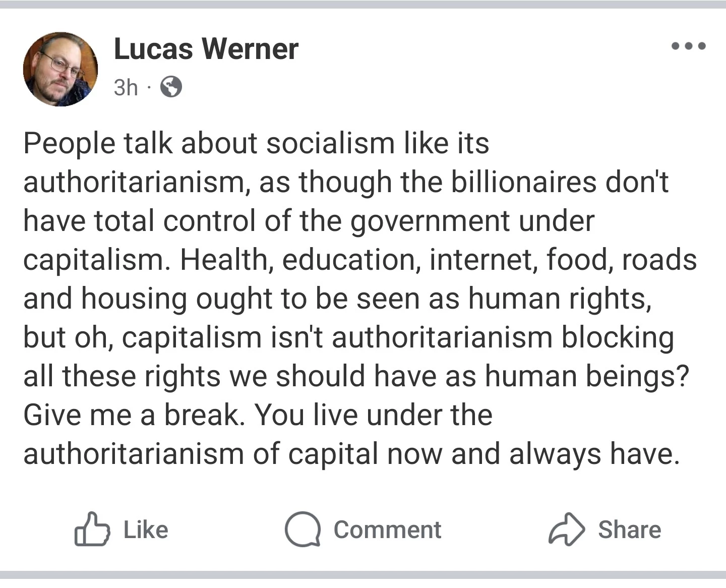
Task: Open the Lucas Werner profile name link
Action: [206, 49]
